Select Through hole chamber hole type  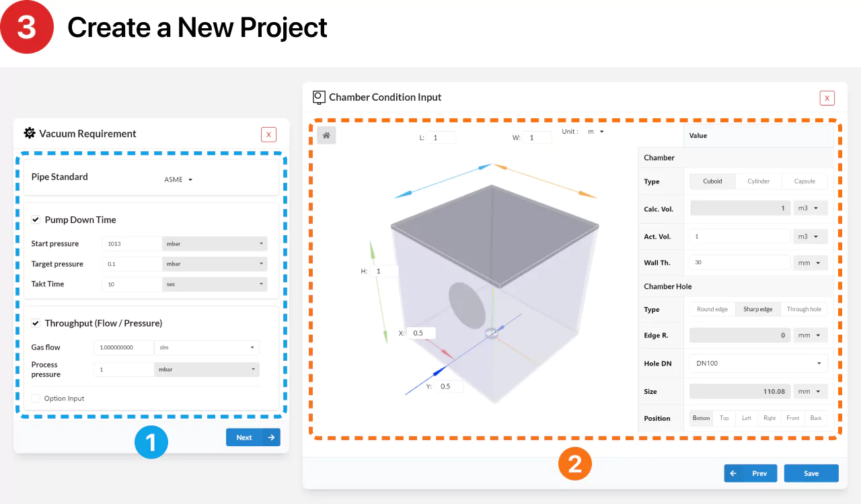point(804,309)
